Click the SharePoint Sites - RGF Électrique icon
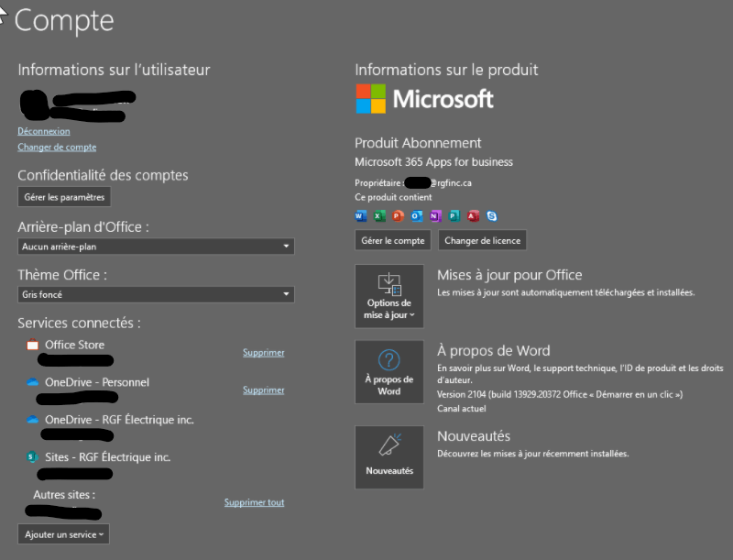Viewport: 733px width, 560px height. pos(32,456)
